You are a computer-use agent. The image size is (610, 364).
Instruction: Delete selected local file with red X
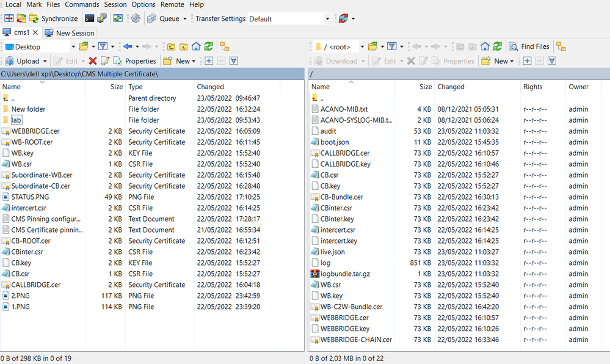93,61
